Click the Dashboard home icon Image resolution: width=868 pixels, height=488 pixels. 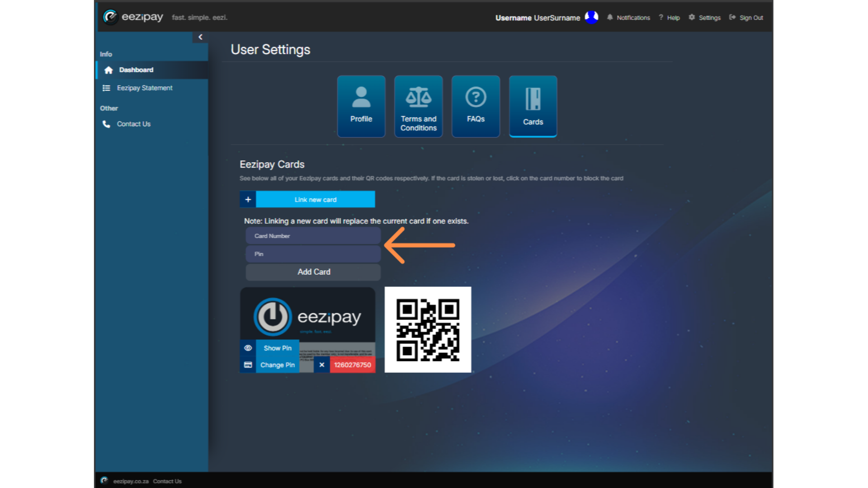tap(108, 70)
